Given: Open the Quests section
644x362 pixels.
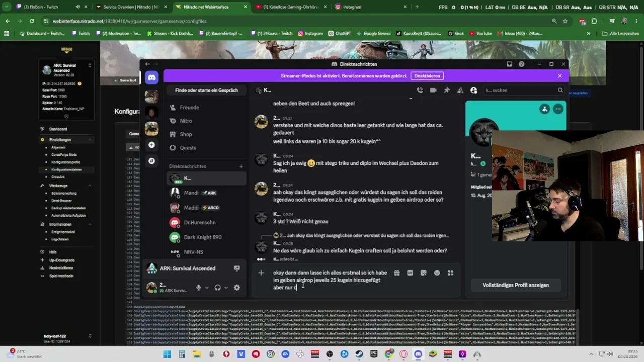Looking at the screenshot, I should click(x=206, y=148).
